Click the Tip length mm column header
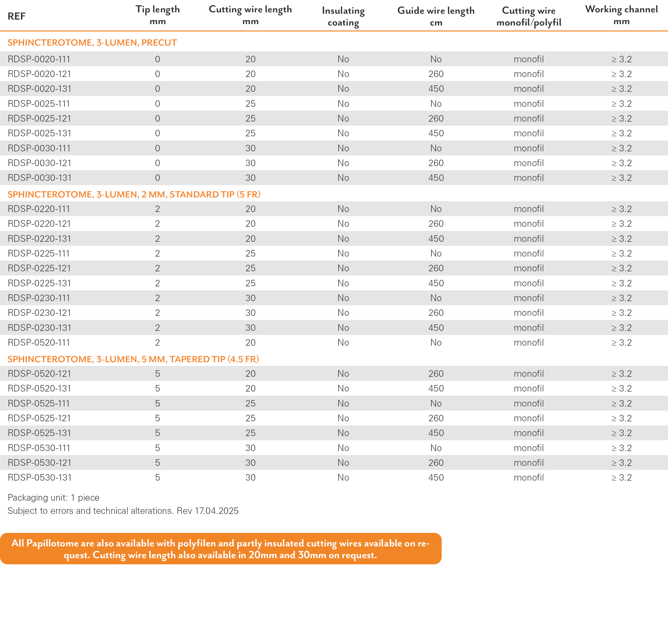Screen dimensions: 668x644 157,15
